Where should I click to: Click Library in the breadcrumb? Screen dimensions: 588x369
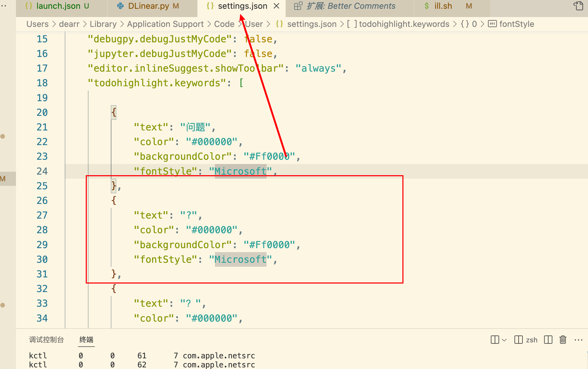click(x=103, y=24)
